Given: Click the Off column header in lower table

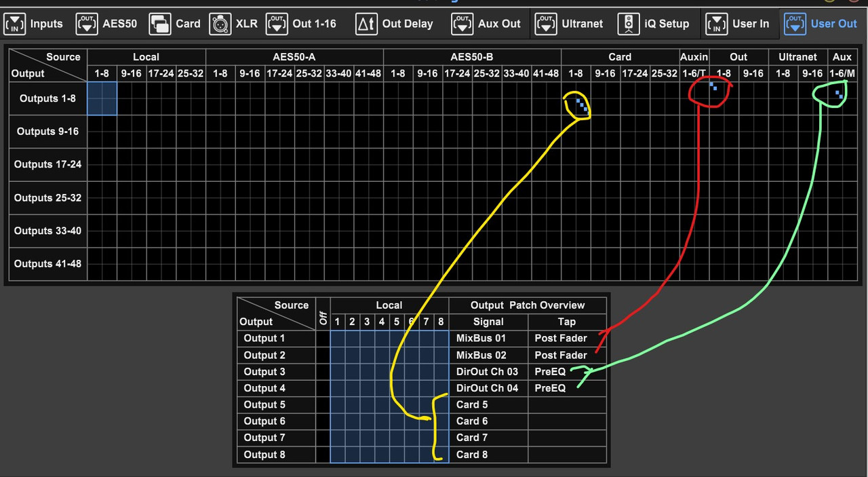Looking at the screenshot, I should (323, 314).
